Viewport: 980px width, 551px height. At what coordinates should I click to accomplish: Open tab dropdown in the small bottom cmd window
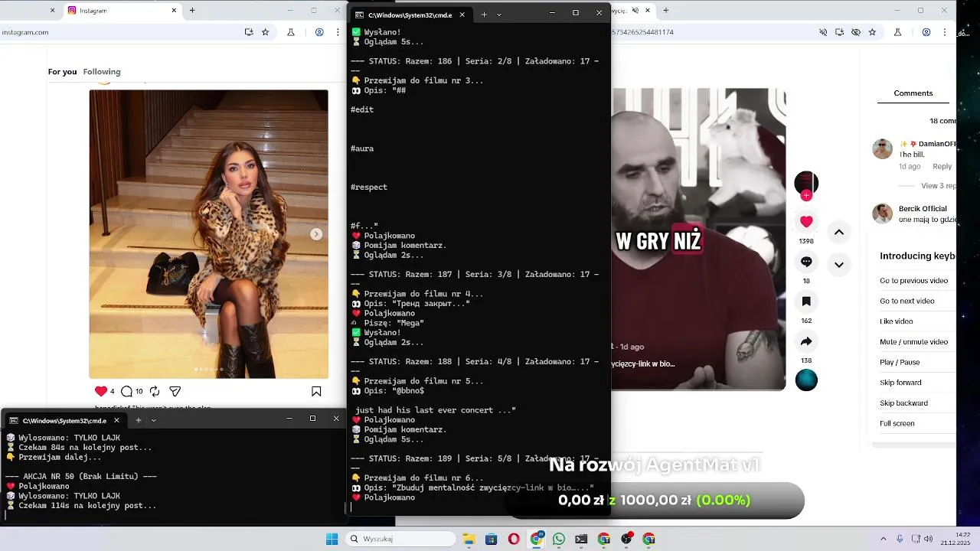pos(153,420)
